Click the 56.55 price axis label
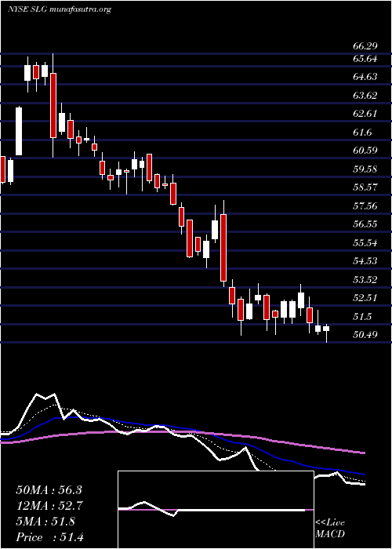 365,224
